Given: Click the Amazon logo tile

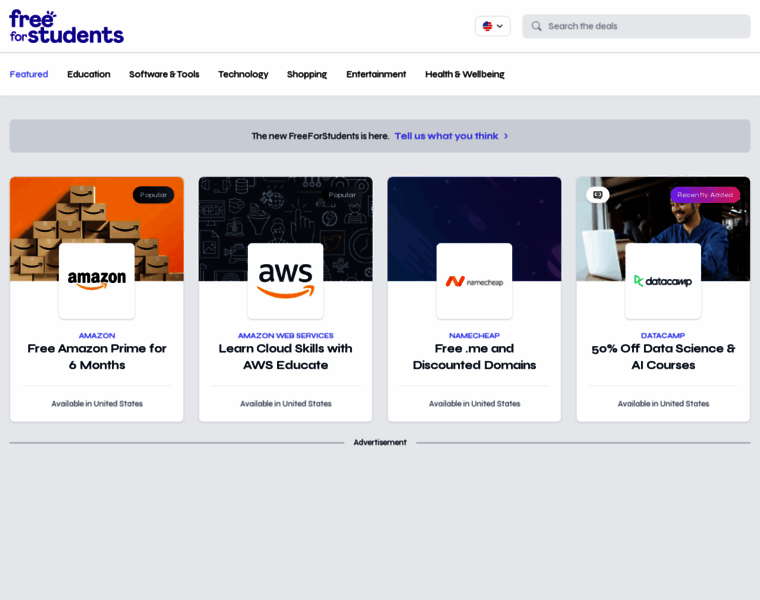Looking at the screenshot, I should (97, 281).
